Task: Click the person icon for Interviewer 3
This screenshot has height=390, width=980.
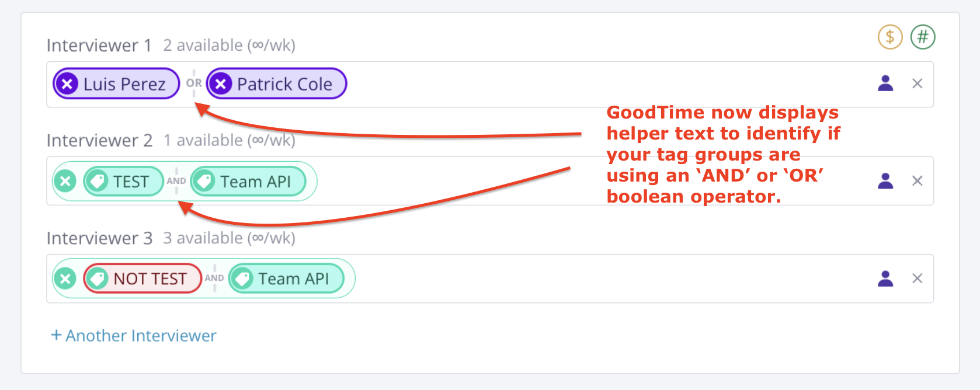Action: point(885,278)
